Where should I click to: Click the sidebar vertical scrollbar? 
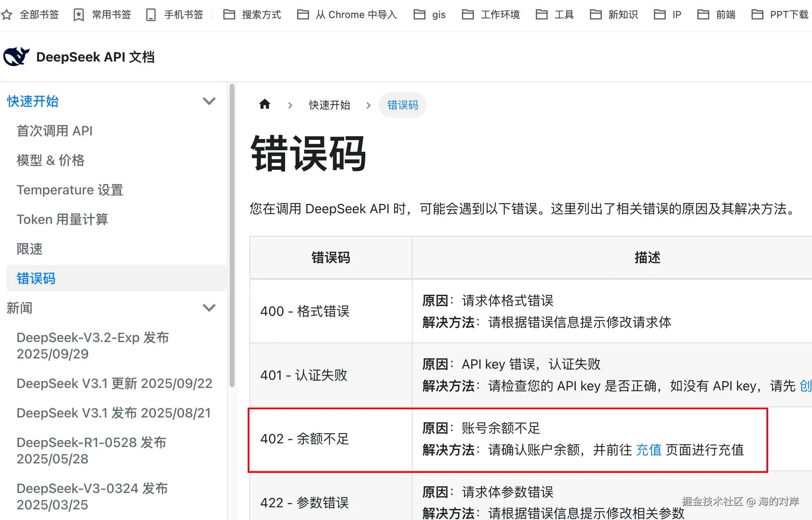[x=232, y=235]
